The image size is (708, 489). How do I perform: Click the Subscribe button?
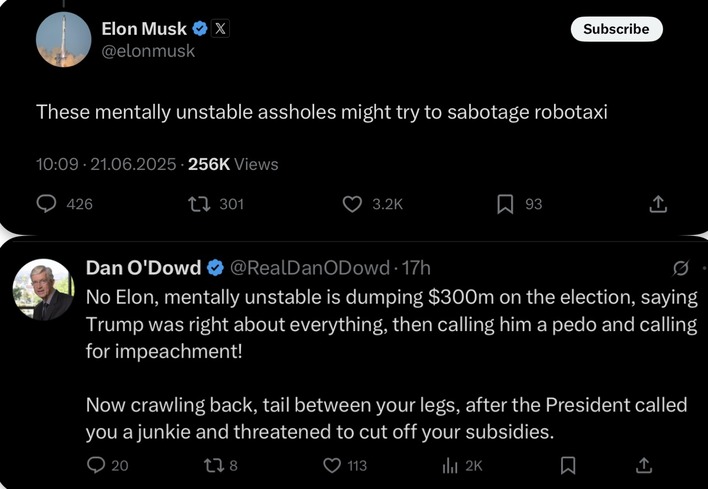[616, 29]
